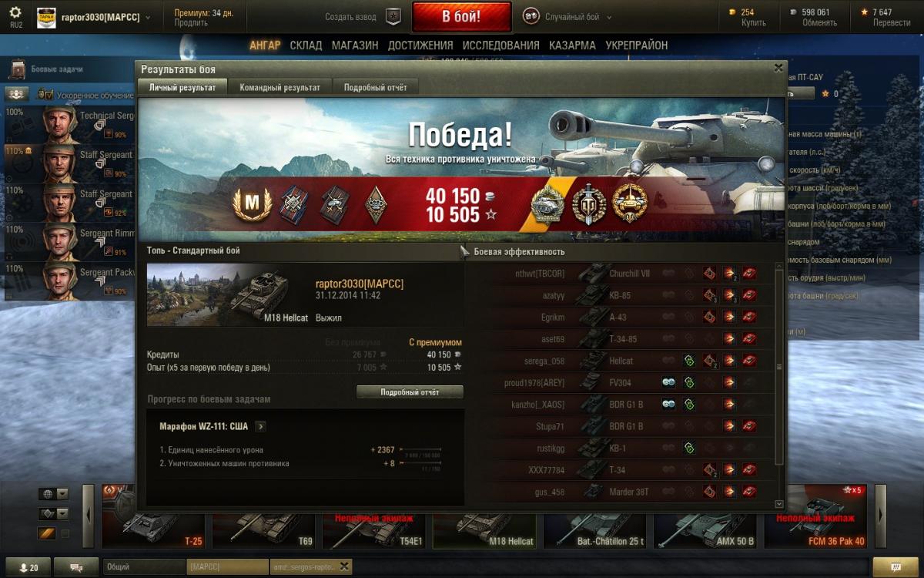Viewport: 924px width, 578px height.
Task: Open the chat channels icon in bottom bar
Action: [x=76, y=567]
